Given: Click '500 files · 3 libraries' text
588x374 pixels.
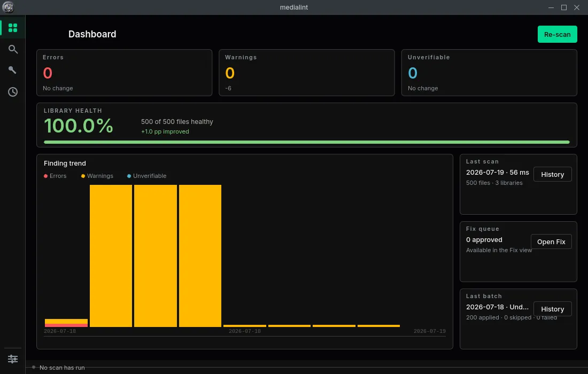Looking at the screenshot, I should pyautogui.click(x=494, y=183).
